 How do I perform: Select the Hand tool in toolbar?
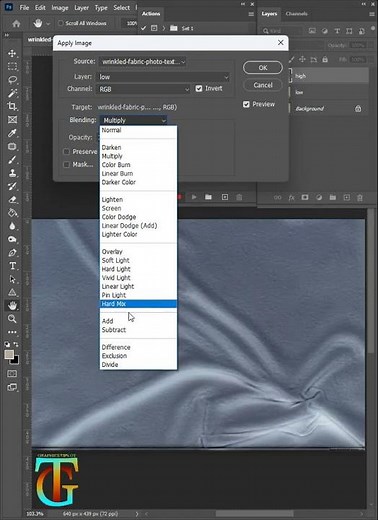(x=12, y=305)
